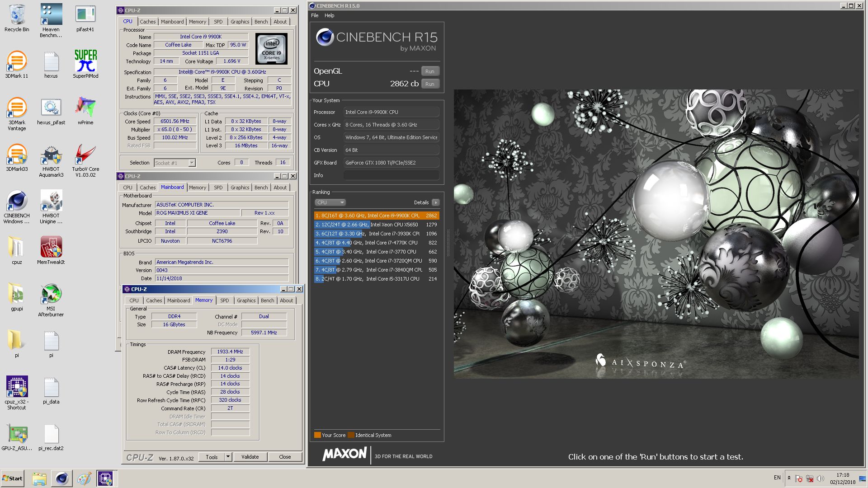868x488 pixels.
Task: Click the CPU-Z taskbar icon
Action: 105,479
